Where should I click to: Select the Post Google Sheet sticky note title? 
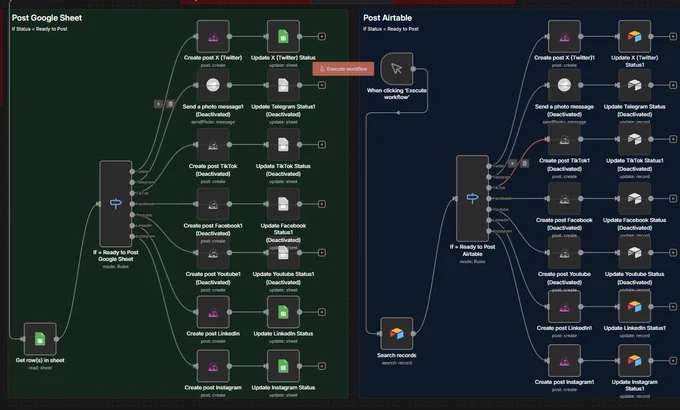click(x=47, y=18)
